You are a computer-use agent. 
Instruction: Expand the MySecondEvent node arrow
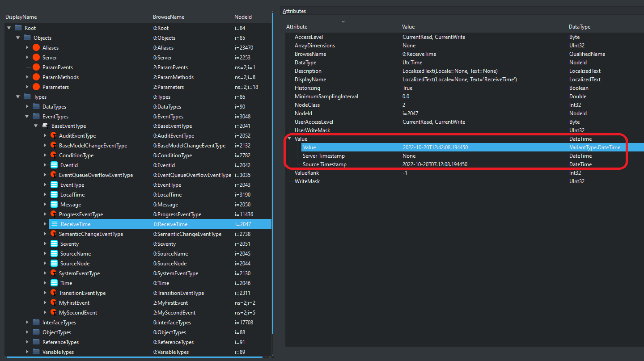tap(45, 313)
